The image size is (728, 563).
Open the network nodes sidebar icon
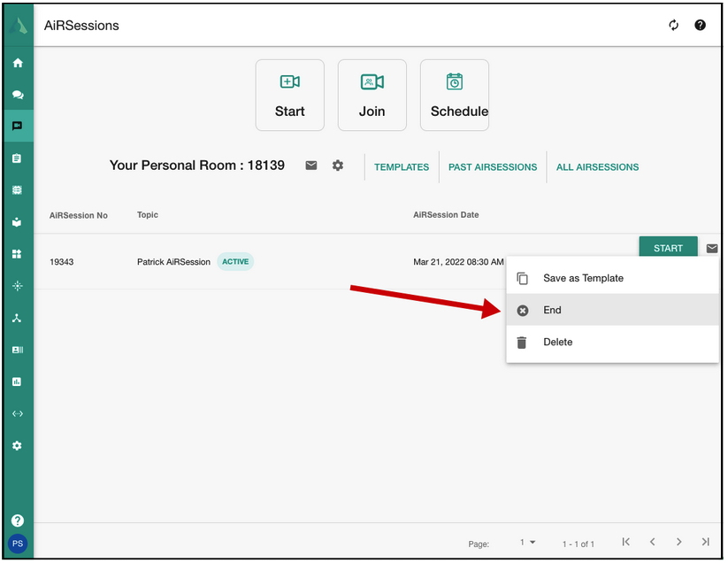(17, 318)
